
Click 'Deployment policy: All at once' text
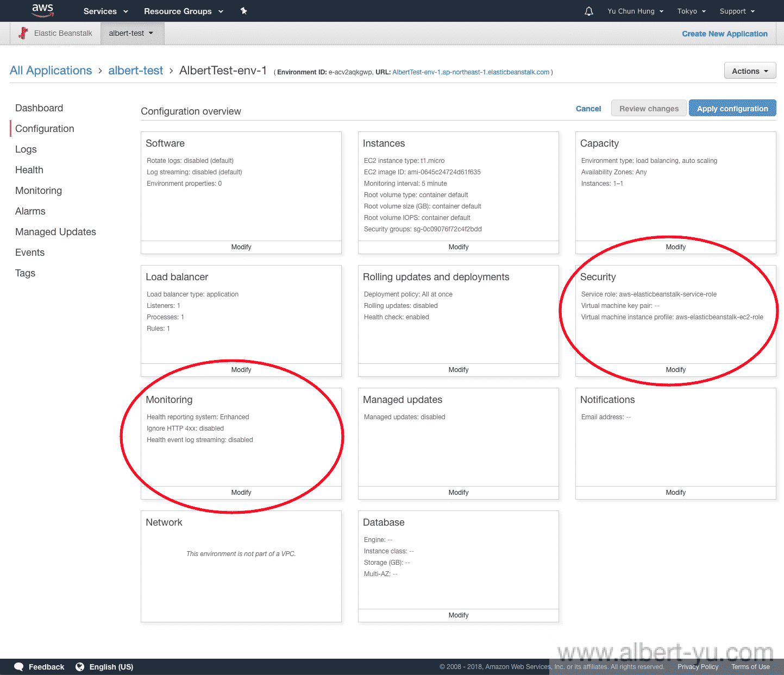coord(408,294)
